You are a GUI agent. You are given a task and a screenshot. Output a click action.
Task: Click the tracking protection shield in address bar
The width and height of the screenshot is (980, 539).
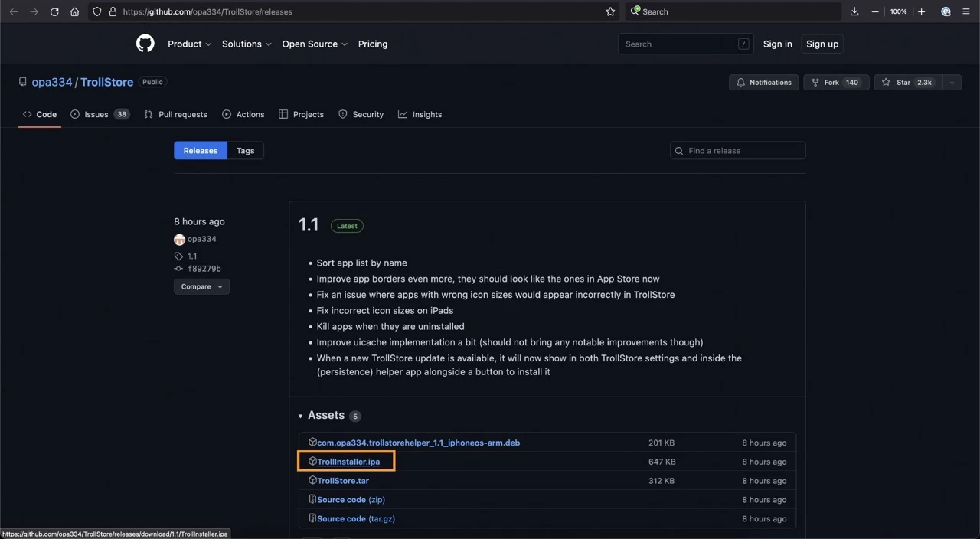96,11
